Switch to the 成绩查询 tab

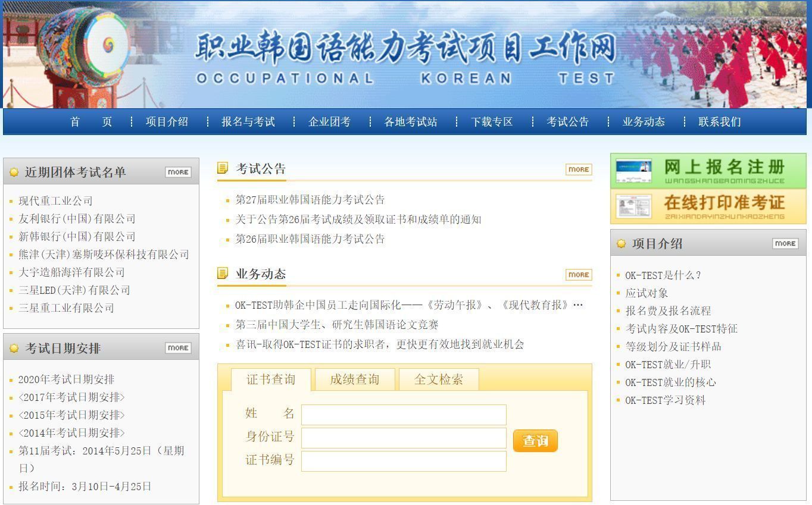[x=354, y=379]
